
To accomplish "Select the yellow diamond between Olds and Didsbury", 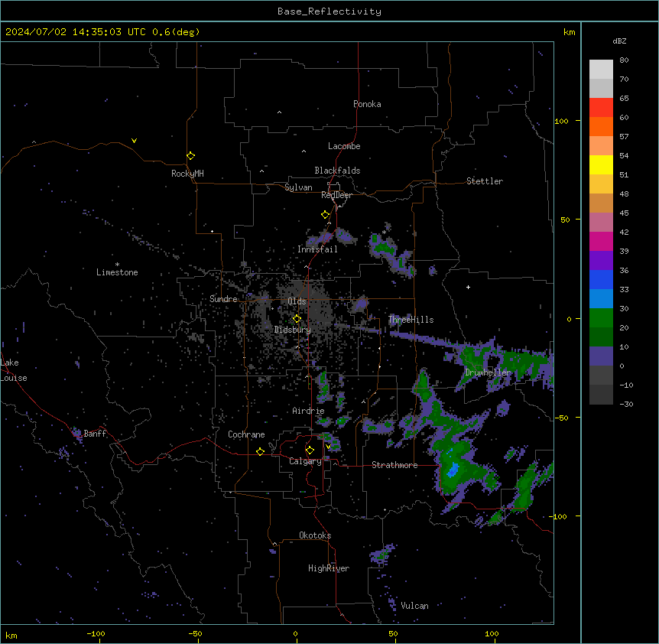I will (297, 319).
